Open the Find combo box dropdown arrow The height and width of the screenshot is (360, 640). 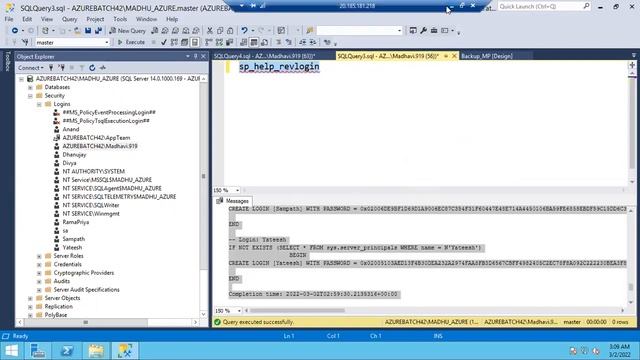pos(399,31)
